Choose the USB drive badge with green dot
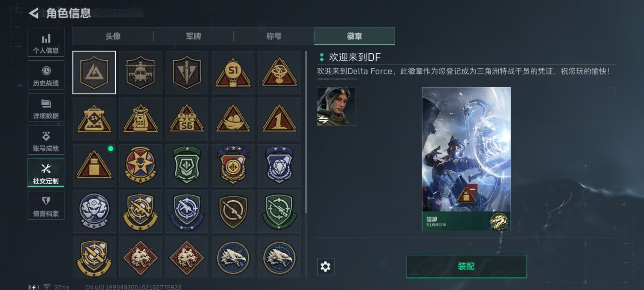 [x=94, y=165]
